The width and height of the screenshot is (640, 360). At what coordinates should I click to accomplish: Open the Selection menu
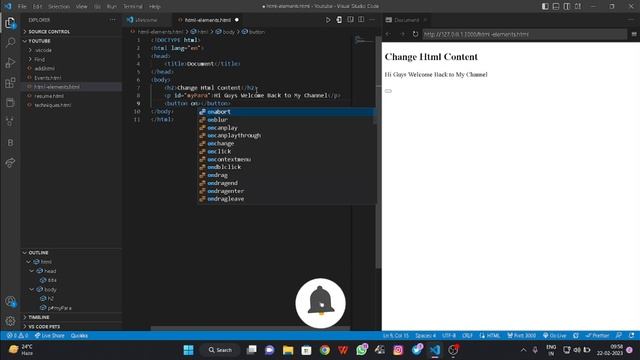pos(59,7)
